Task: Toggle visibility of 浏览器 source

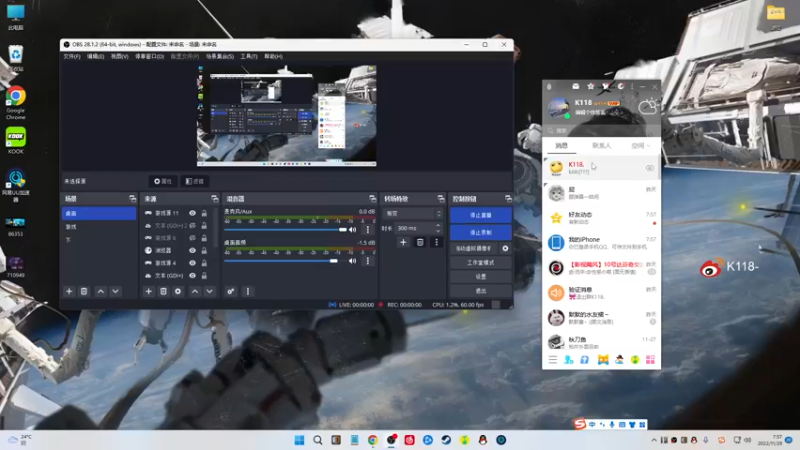Action: (192, 251)
